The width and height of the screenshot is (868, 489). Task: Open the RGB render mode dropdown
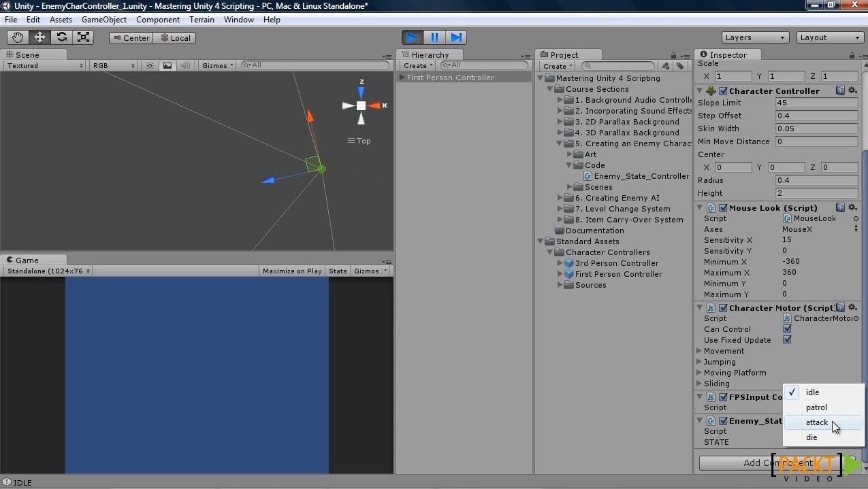pyautogui.click(x=114, y=65)
